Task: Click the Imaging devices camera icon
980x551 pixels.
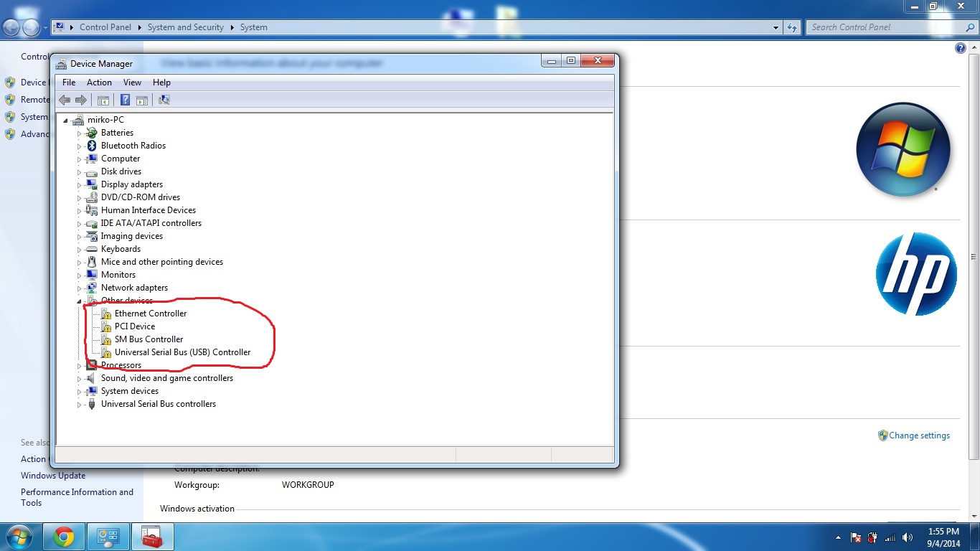Action: [x=92, y=236]
